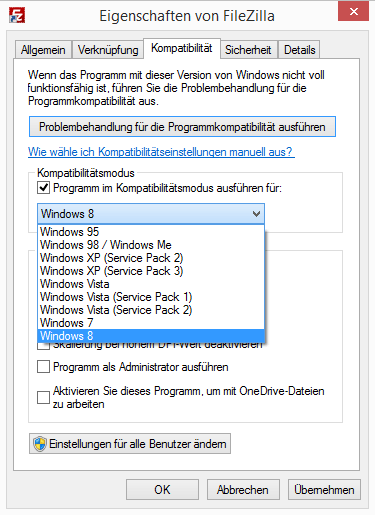Close the Eigenschaften von FileZilla dialog
Screen dimensions: 375x515
coord(353,12)
